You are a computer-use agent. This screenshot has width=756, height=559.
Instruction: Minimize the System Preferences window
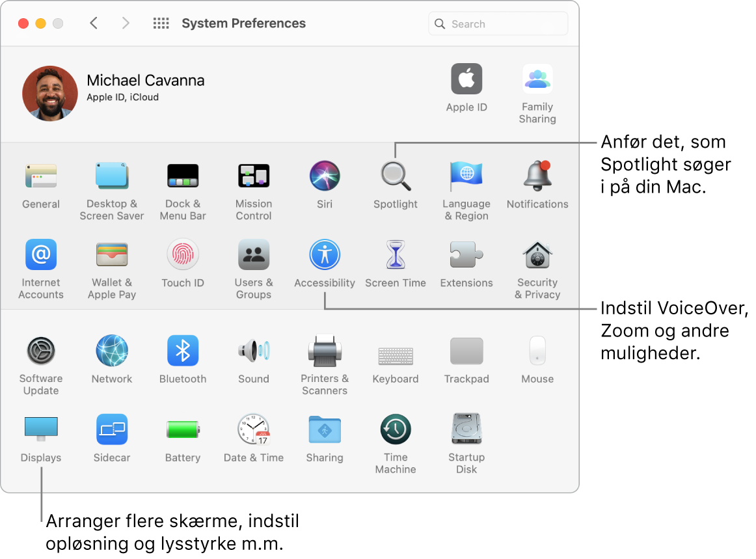point(40,23)
